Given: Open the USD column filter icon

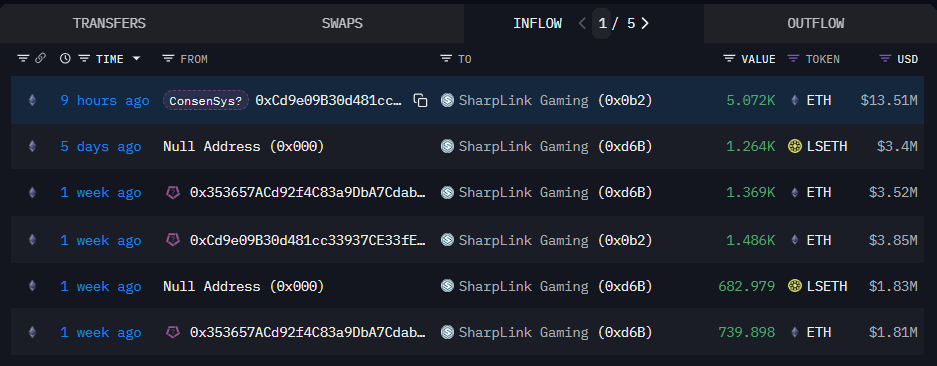Looking at the screenshot, I should (885, 59).
